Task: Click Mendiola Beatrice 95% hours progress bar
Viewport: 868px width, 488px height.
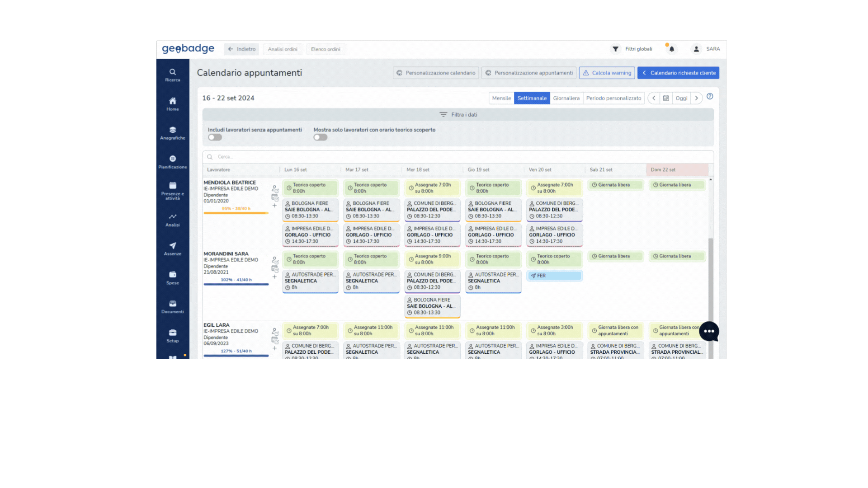Action: (x=236, y=212)
